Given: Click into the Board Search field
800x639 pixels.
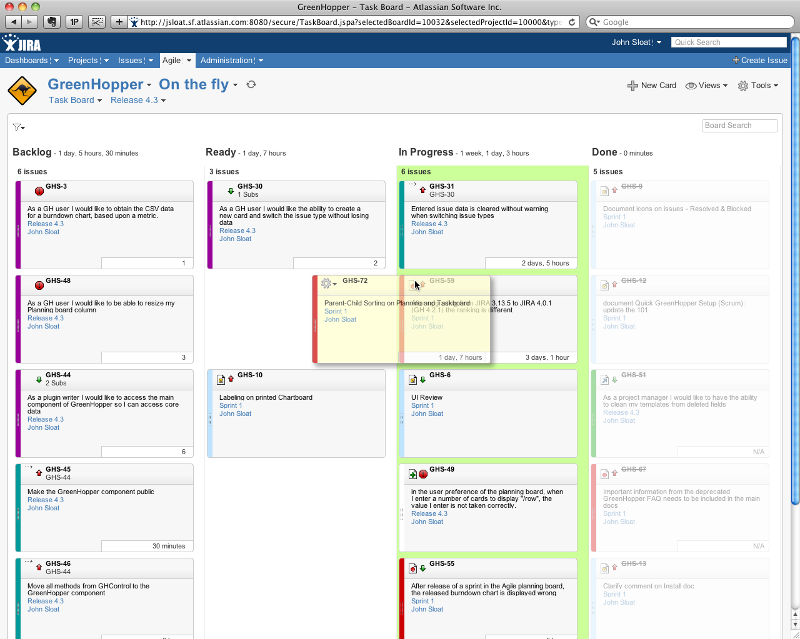Looking at the screenshot, I should click(740, 126).
